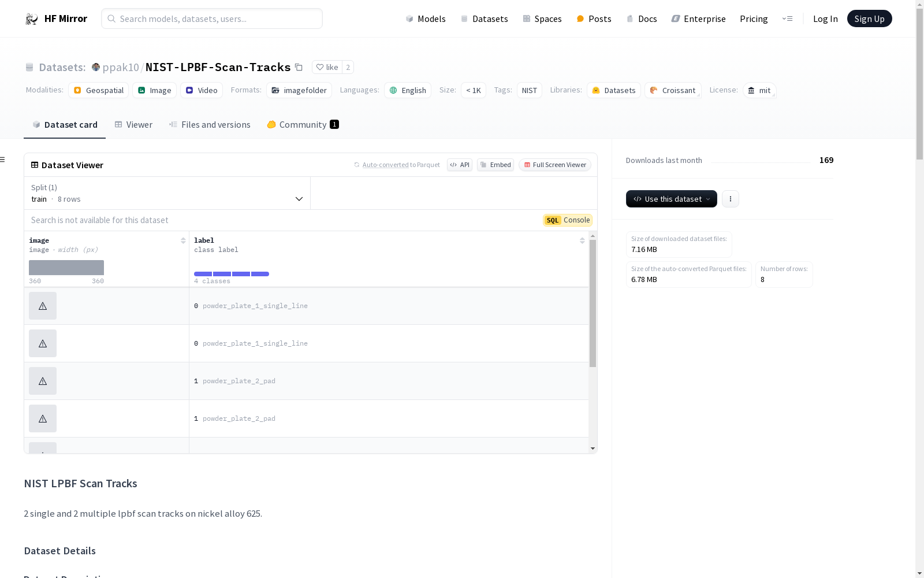Screen dimensions: 924x578
Task: Click the Dataset Details heading
Action: tap(60, 551)
